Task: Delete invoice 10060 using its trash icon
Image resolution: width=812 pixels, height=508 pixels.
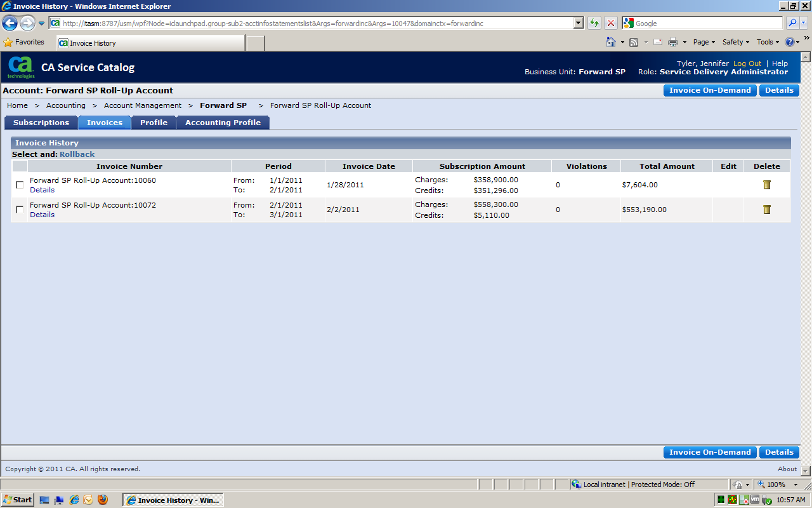Action: tap(766, 185)
